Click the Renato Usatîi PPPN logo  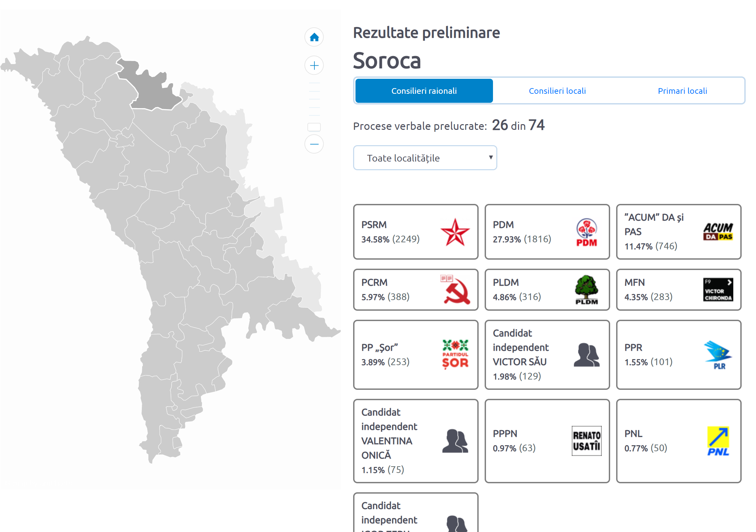(x=586, y=441)
